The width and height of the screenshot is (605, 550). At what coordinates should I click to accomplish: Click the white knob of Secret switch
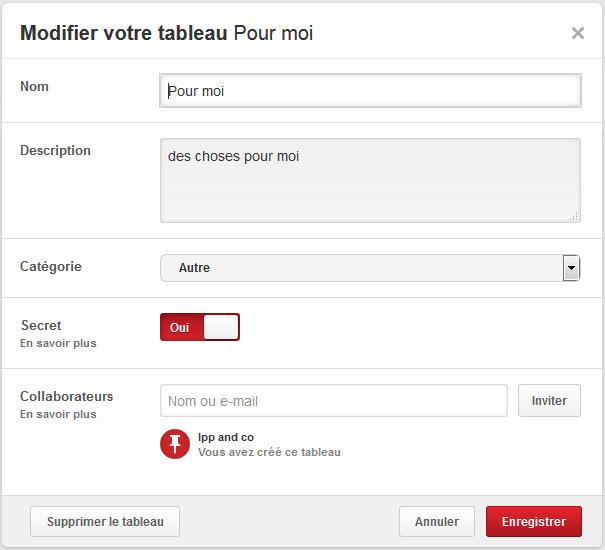221,327
